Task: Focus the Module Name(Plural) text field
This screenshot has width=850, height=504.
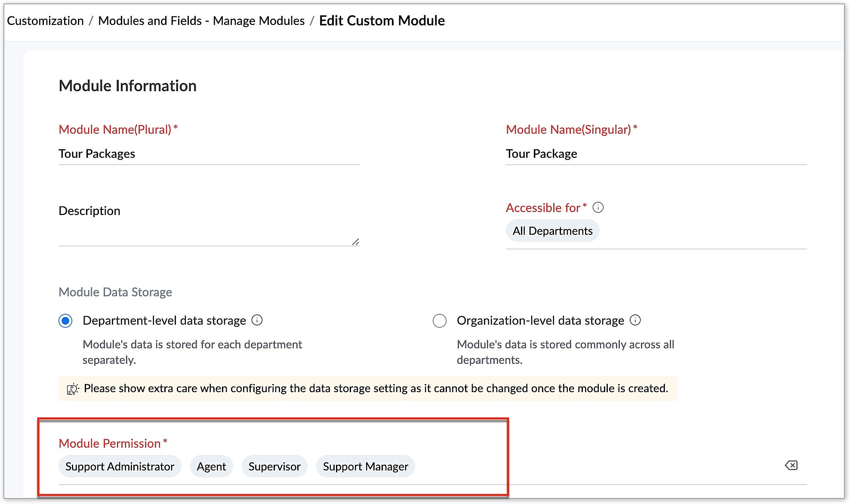Action: pyautogui.click(x=209, y=154)
